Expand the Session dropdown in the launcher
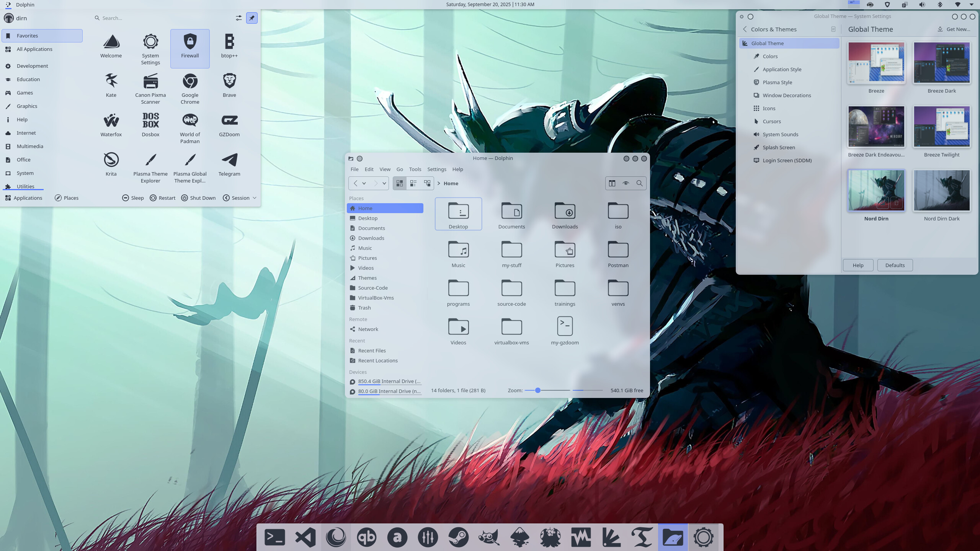 click(x=255, y=198)
